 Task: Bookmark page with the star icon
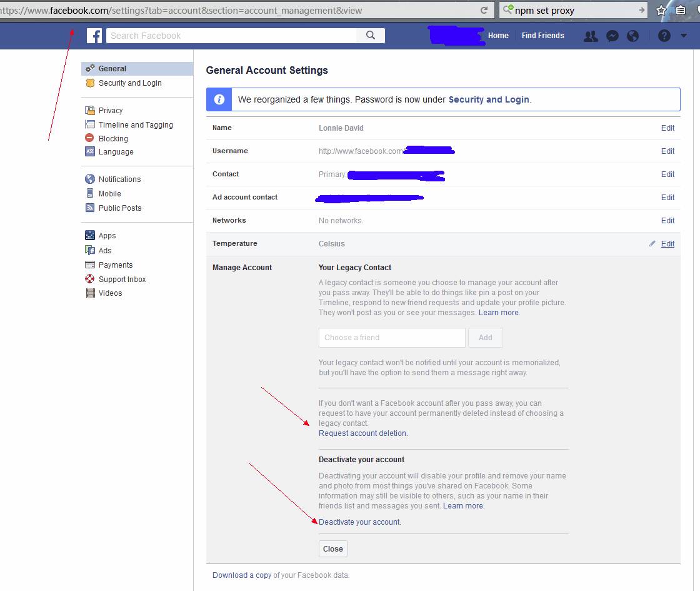(661, 10)
